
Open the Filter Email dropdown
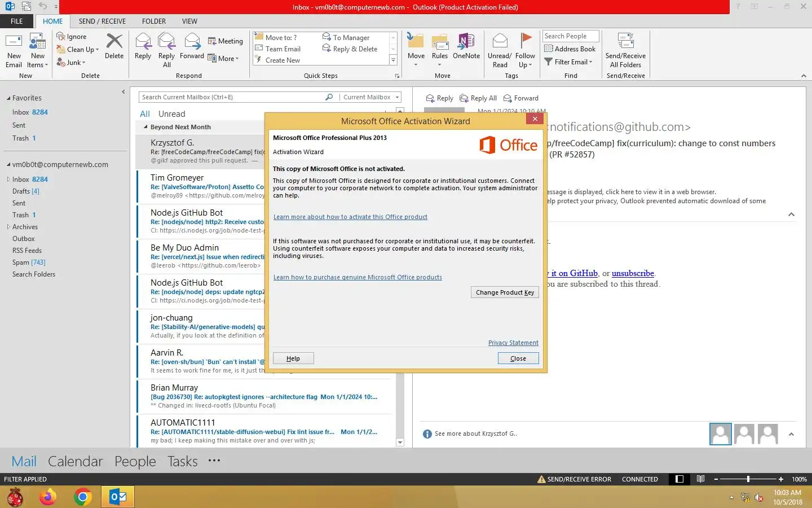[x=568, y=62]
